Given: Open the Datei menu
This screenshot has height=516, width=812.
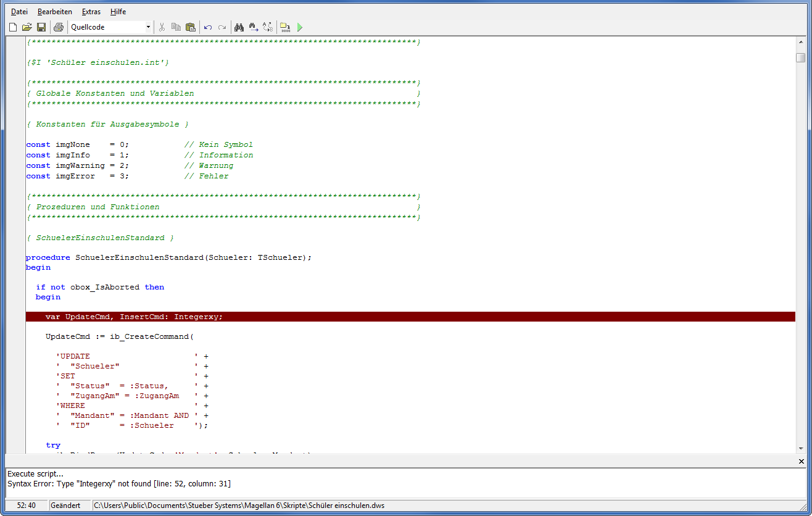Looking at the screenshot, I should click(19, 12).
